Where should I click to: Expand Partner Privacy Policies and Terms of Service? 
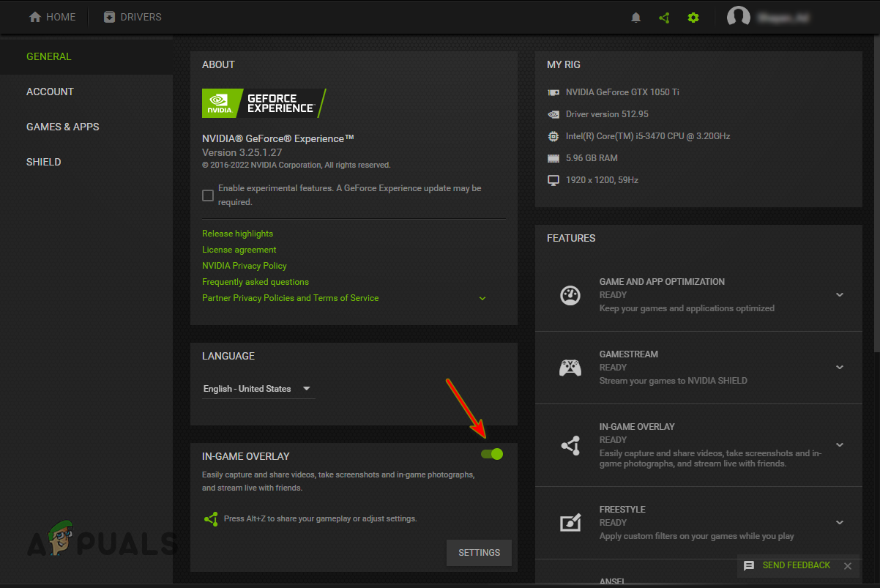tap(482, 298)
